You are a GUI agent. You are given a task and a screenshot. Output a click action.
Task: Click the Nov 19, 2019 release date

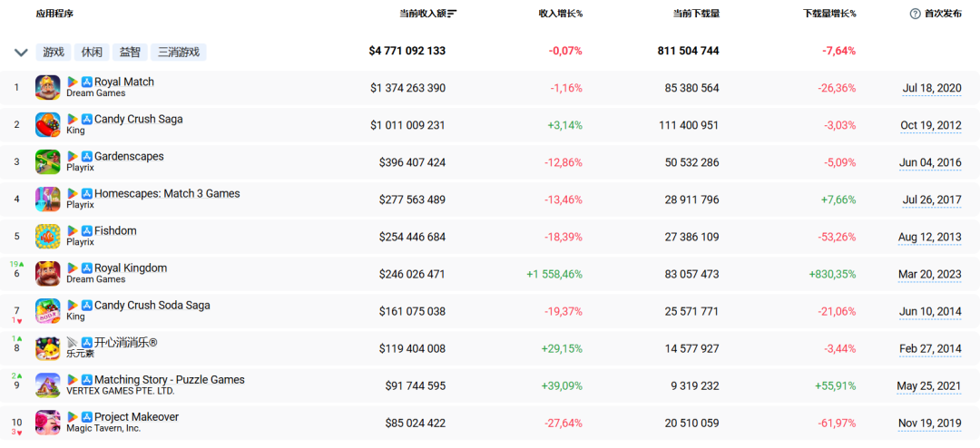click(x=930, y=423)
